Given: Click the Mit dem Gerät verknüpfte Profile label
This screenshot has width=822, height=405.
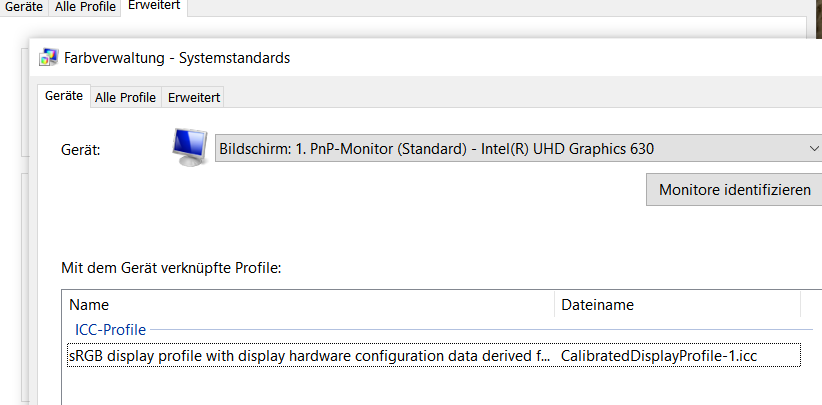Looking at the screenshot, I should 171,267.
